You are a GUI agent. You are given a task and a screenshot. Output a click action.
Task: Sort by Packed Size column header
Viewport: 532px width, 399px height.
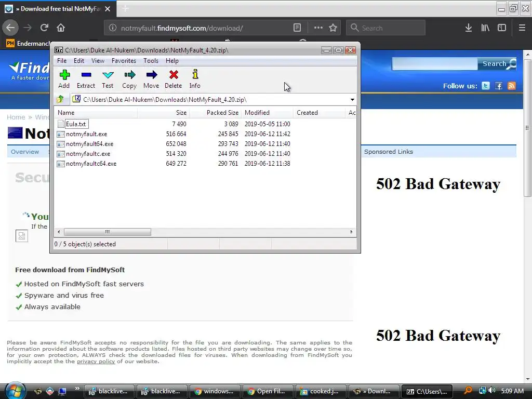[x=215, y=113]
